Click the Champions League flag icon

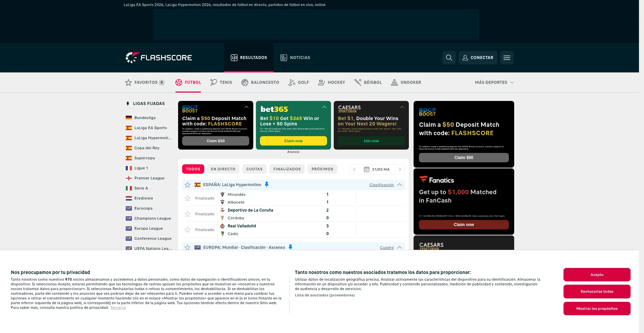(x=129, y=218)
